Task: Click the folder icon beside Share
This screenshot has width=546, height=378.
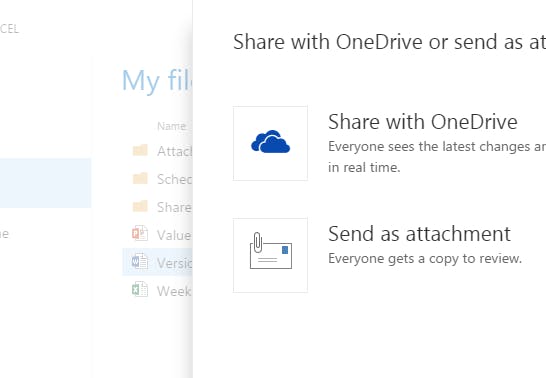Action: coord(140,206)
